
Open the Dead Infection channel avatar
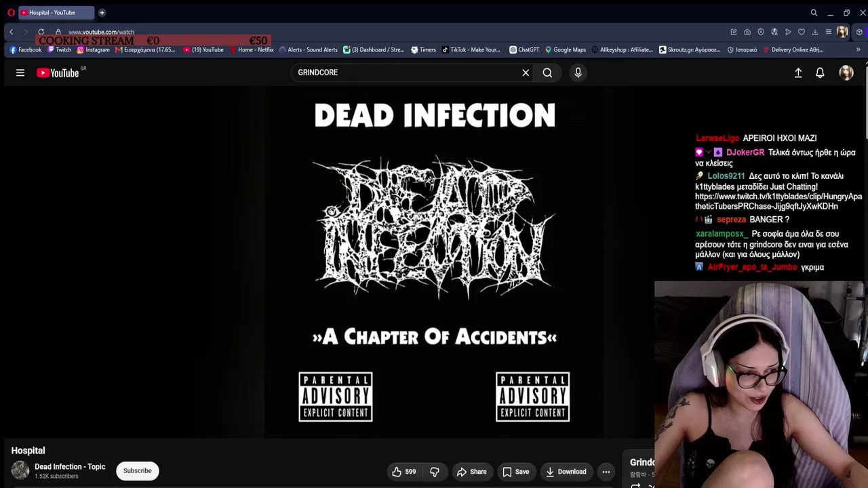click(x=20, y=470)
